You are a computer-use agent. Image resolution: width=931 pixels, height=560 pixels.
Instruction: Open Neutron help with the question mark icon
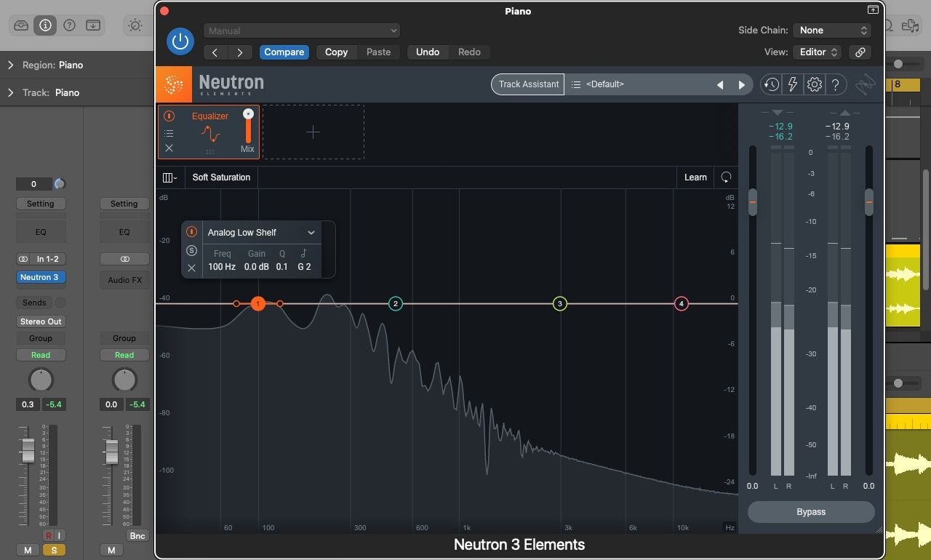835,84
